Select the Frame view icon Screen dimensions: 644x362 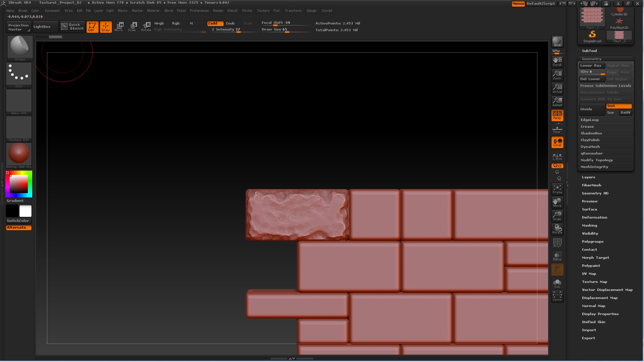[557, 189]
